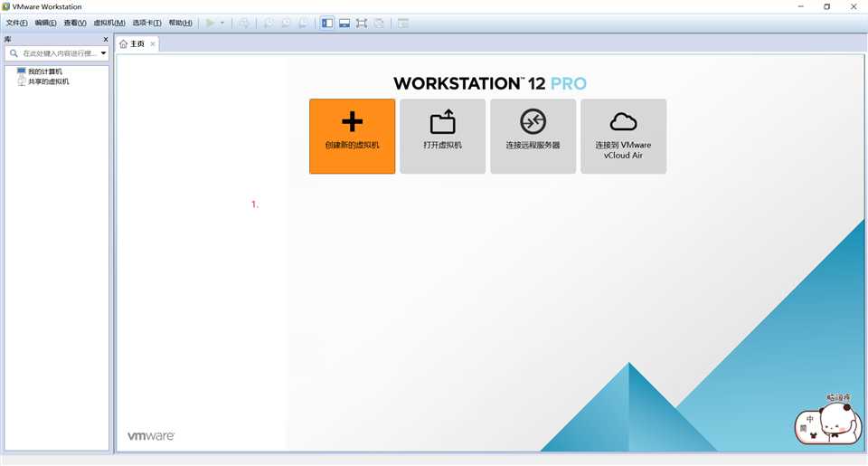Click the Unity mode toolbar icon
This screenshot has height=466, width=868.
coord(379,24)
